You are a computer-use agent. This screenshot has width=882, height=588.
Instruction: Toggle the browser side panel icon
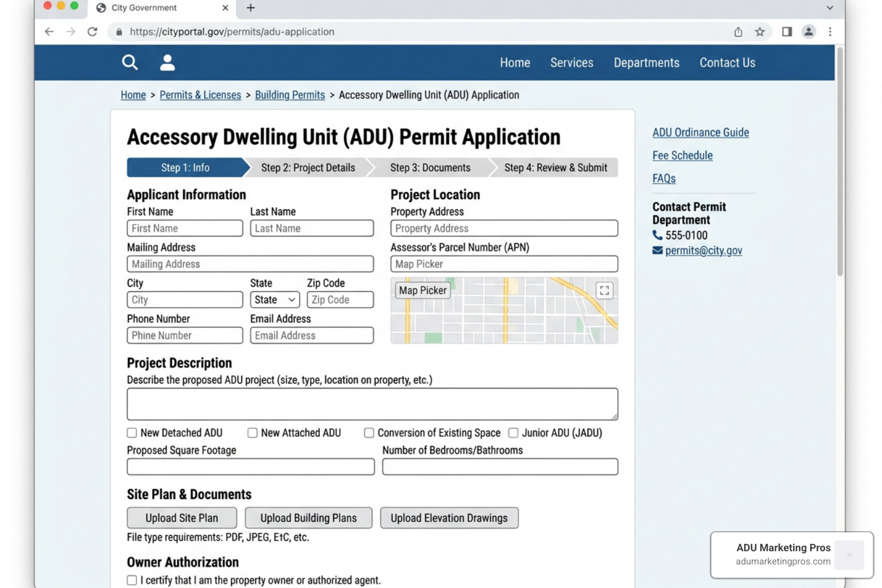787,32
